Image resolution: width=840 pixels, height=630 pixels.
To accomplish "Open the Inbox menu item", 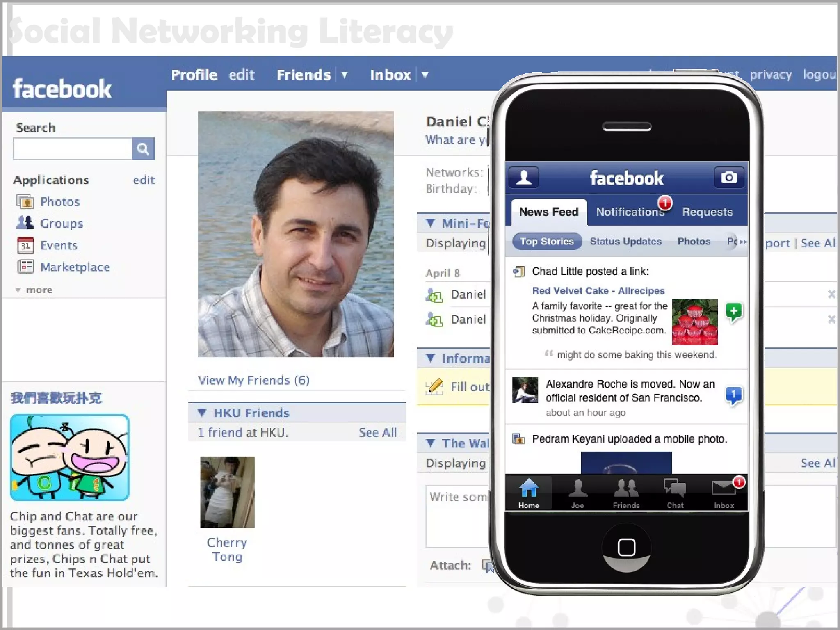I will coord(390,75).
